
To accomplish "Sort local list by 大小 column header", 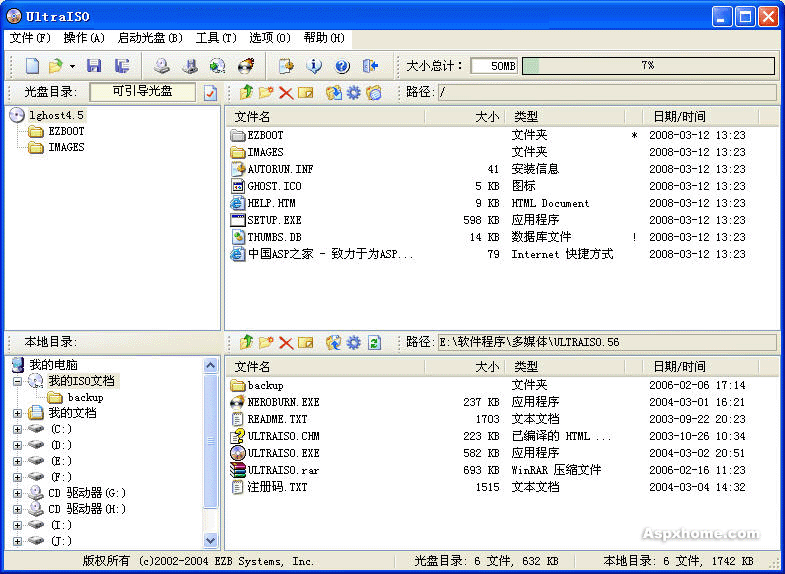I will [x=465, y=367].
